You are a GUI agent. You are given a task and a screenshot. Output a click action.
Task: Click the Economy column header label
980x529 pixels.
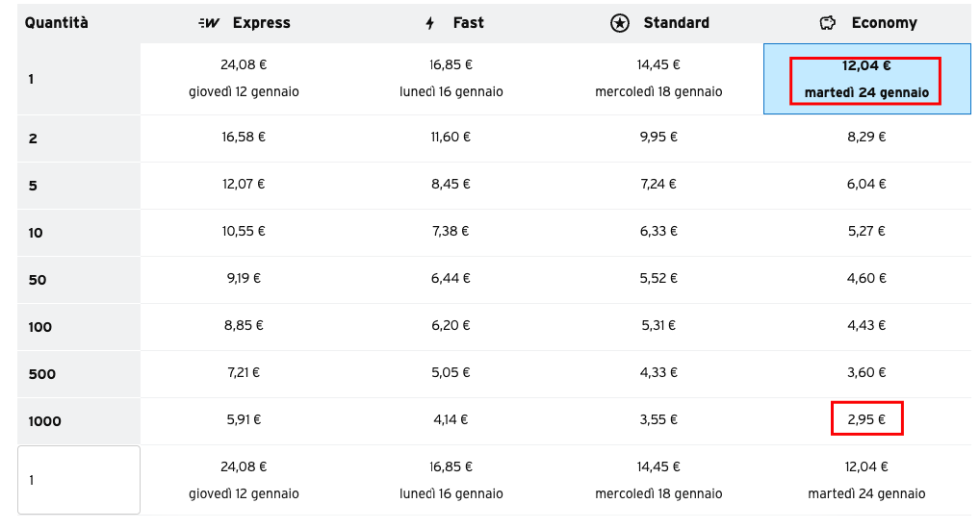point(884,23)
